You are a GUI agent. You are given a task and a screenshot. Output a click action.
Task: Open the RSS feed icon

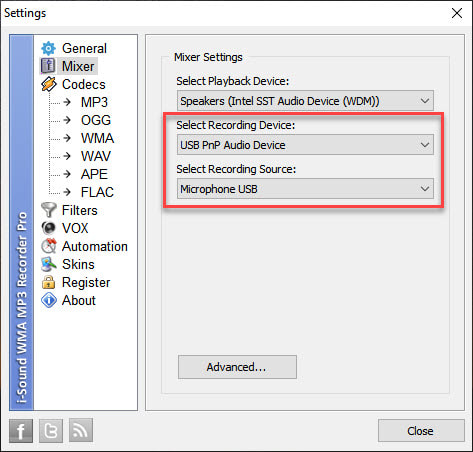[x=81, y=431]
